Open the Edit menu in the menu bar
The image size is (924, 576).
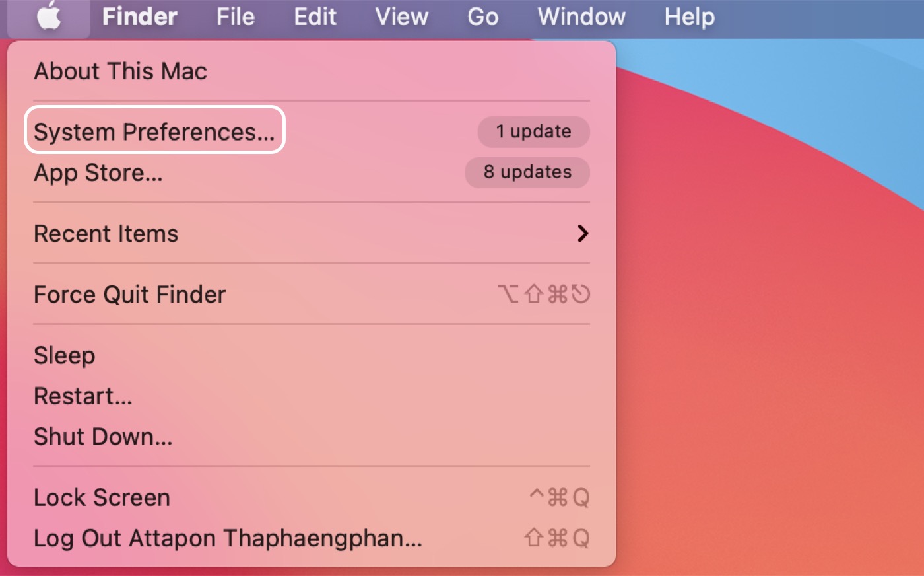click(315, 17)
